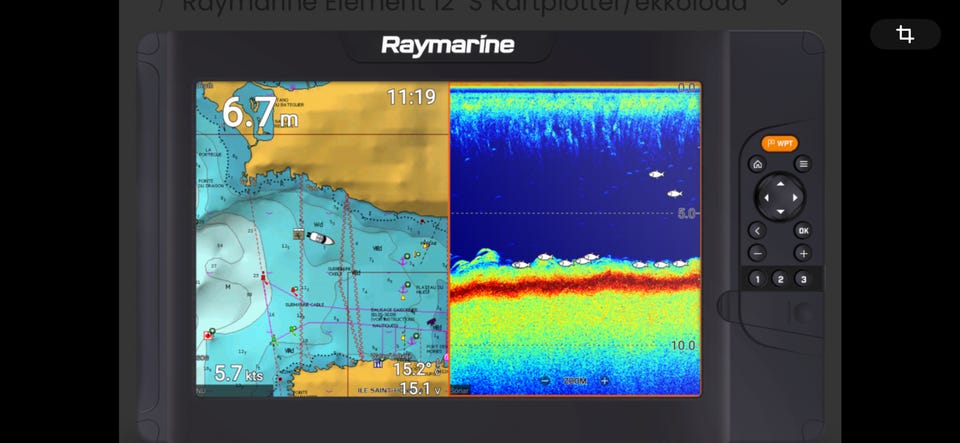Click the up arrow on the directional pad
This screenshot has height=443, width=960.
780,183
